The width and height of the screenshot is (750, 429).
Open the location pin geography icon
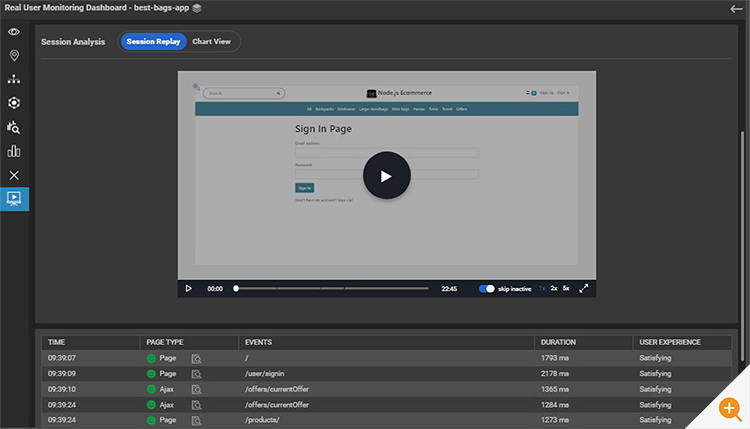pyautogui.click(x=14, y=55)
